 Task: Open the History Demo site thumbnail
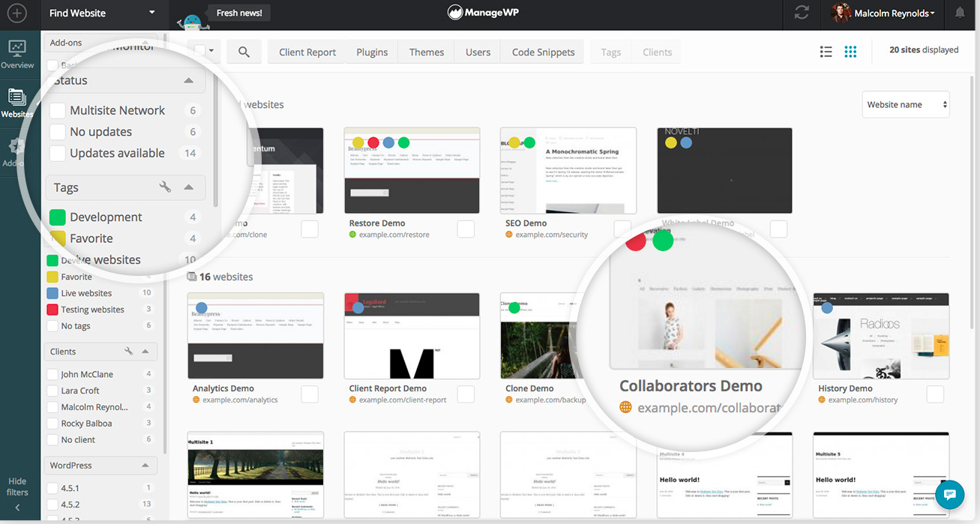(881, 336)
